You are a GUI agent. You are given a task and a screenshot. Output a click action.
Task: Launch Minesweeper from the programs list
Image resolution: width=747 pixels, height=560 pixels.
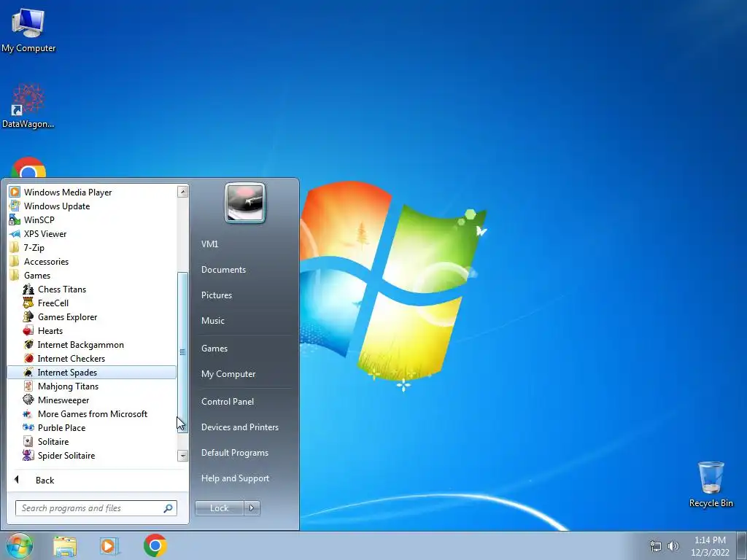tap(55, 400)
